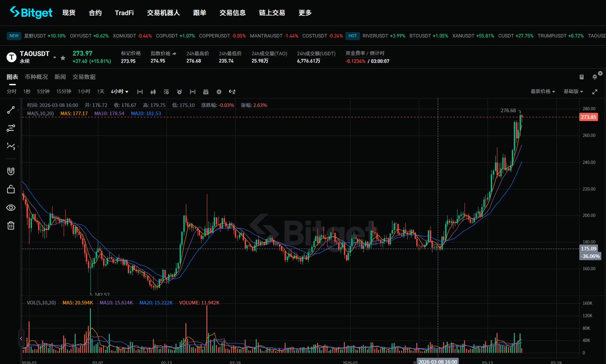The width and height of the screenshot is (606, 364).
Task: Open the TradFi menu
Action: click(x=124, y=13)
